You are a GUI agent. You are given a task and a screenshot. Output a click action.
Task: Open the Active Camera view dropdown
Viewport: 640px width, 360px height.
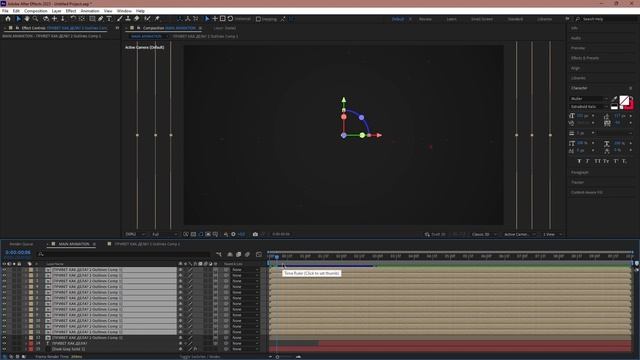520,234
